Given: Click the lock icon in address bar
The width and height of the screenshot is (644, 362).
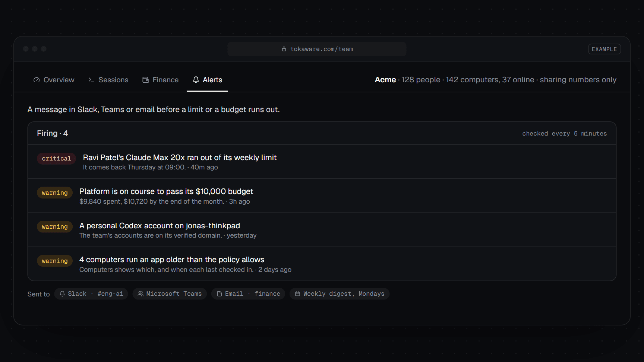Looking at the screenshot, I should tap(284, 49).
